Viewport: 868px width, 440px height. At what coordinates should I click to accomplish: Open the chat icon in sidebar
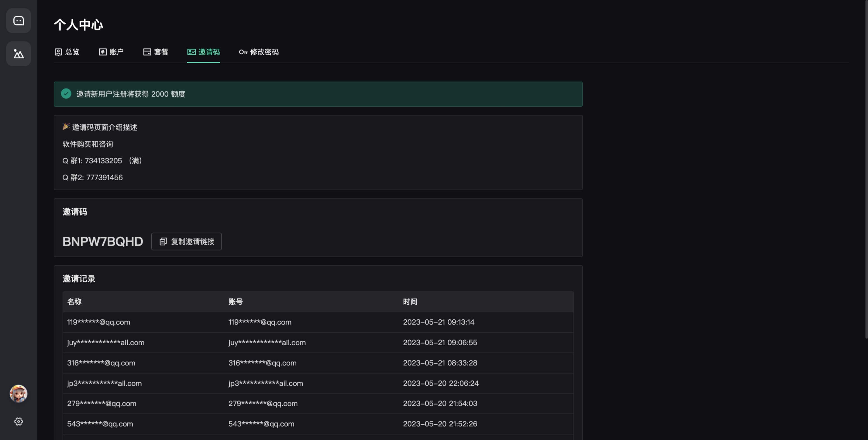[18, 21]
